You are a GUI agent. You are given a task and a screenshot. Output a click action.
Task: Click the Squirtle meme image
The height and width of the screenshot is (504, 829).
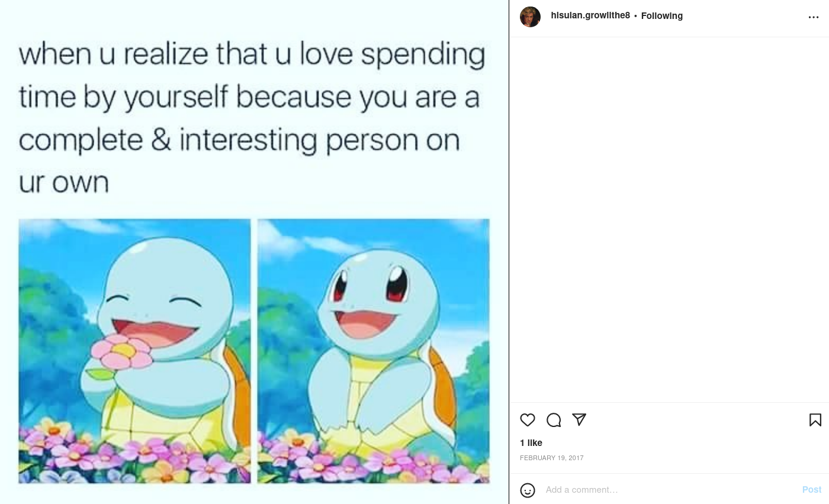(x=254, y=252)
